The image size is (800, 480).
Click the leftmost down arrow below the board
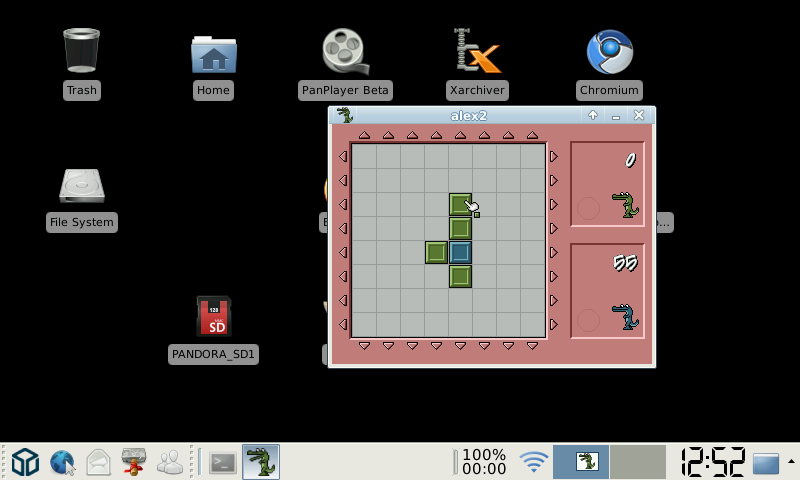pos(364,346)
